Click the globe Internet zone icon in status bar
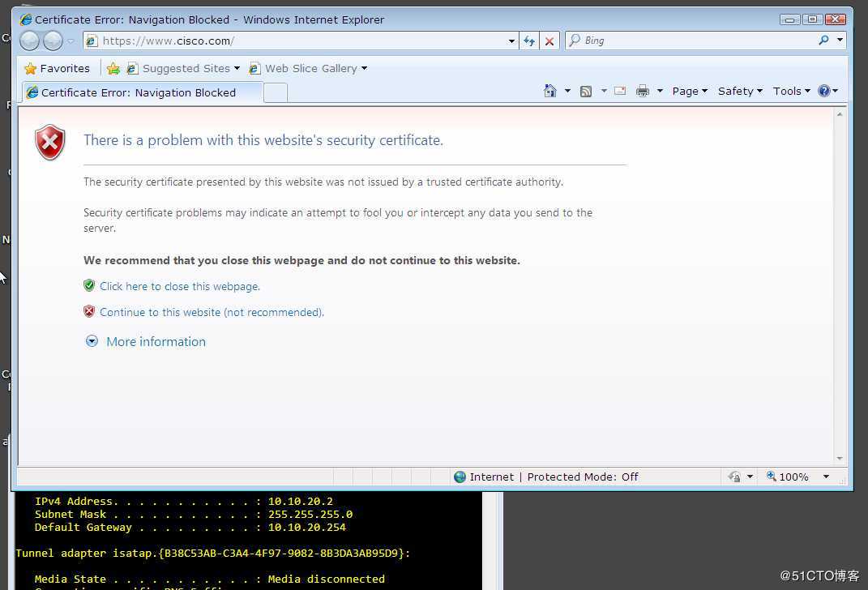 pos(460,477)
